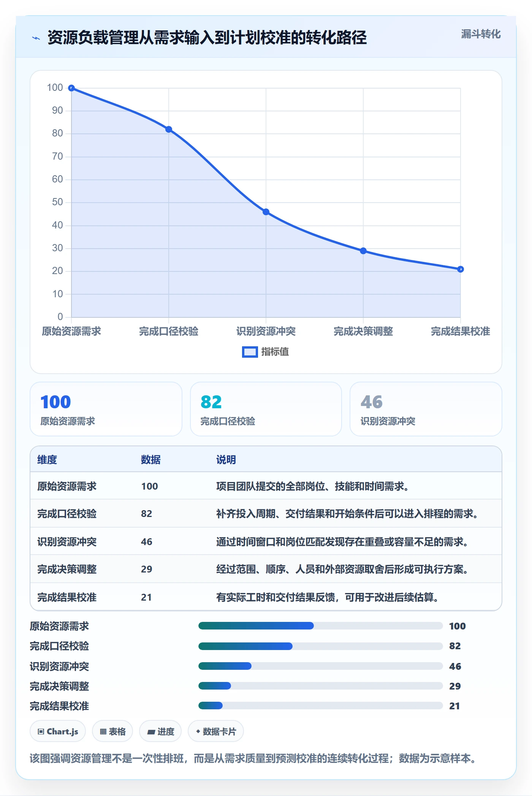Click the 完成决策调整 progress bar
The width and height of the screenshot is (532, 796).
click(321, 686)
